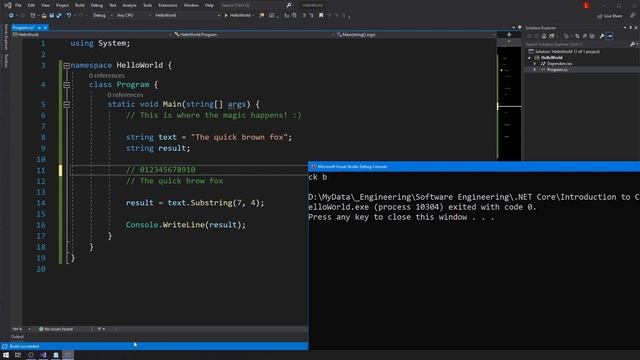Click the Solution Explorer Home icon
Screen dimensions: 640x360
coord(544,36)
